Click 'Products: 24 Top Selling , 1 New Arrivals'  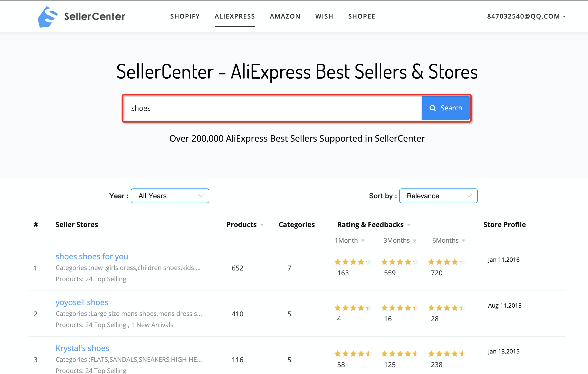(114, 325)
